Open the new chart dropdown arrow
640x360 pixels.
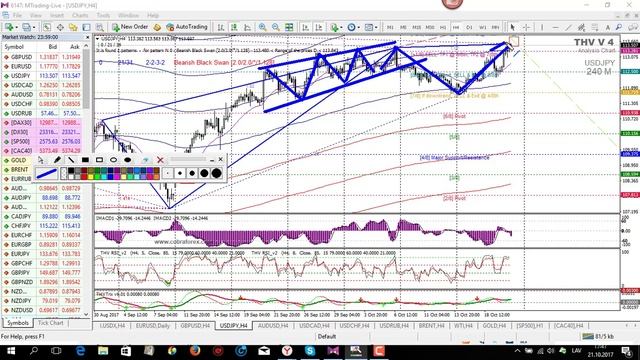[16, 27]
